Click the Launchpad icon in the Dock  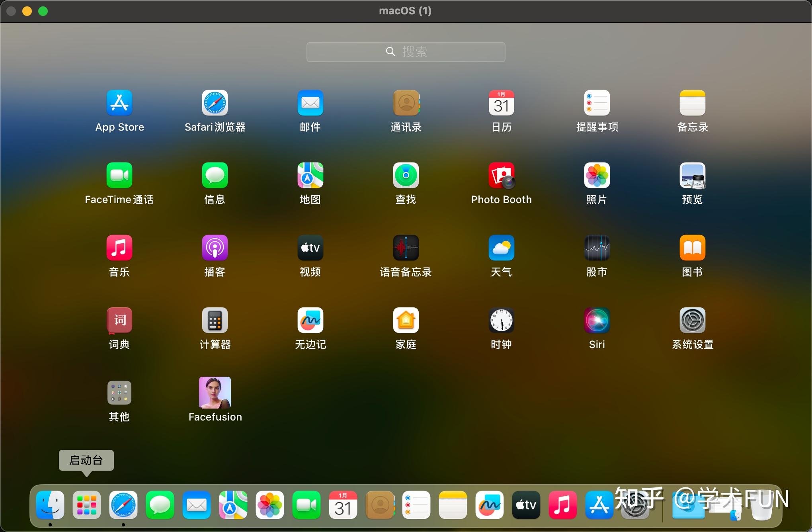87,505
